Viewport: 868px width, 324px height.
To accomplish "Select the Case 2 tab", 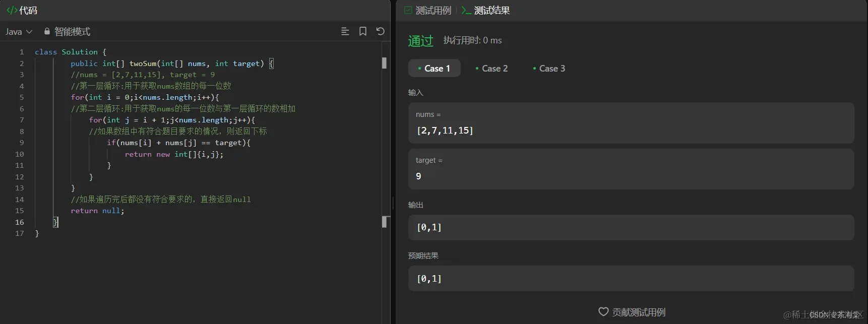I will coord(491,69).
